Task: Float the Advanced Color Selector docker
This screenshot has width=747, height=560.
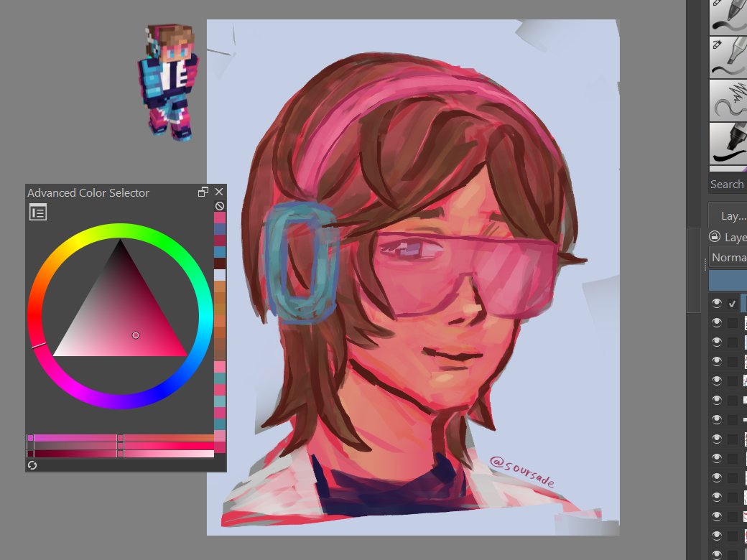Action: 203,192
